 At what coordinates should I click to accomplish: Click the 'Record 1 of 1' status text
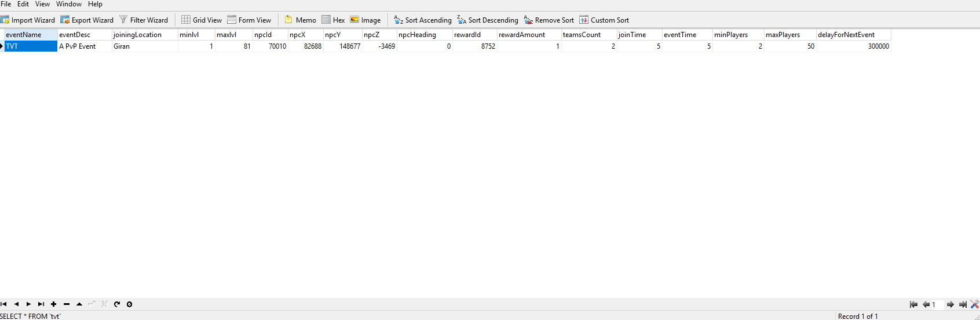coord(858,316)
